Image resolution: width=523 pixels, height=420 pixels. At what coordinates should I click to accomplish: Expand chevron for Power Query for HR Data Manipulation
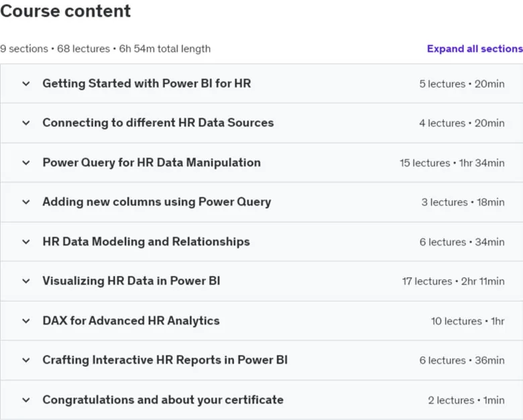click(26, 162)
